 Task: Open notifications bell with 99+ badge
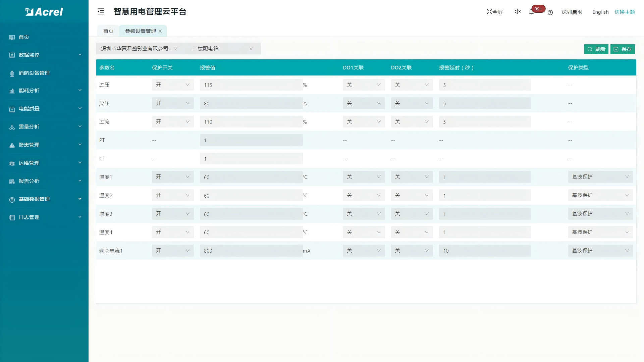click(532, 12)
